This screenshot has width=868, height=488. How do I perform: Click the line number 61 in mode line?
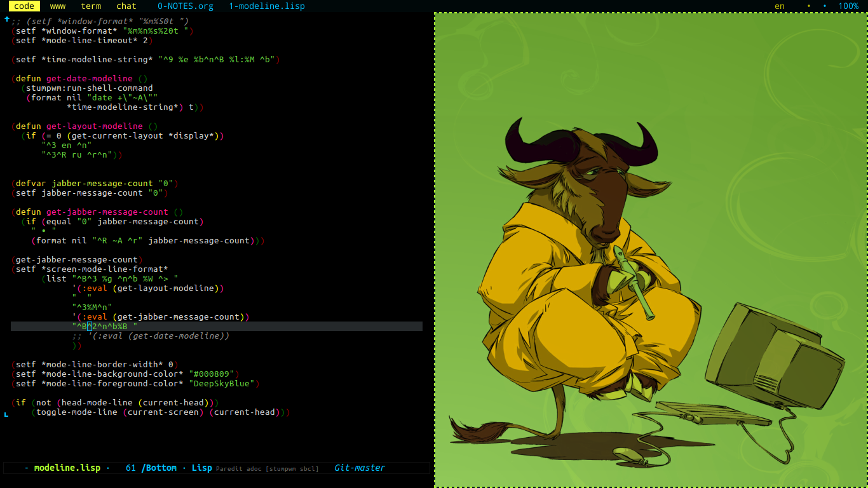[x=131, y=468]
